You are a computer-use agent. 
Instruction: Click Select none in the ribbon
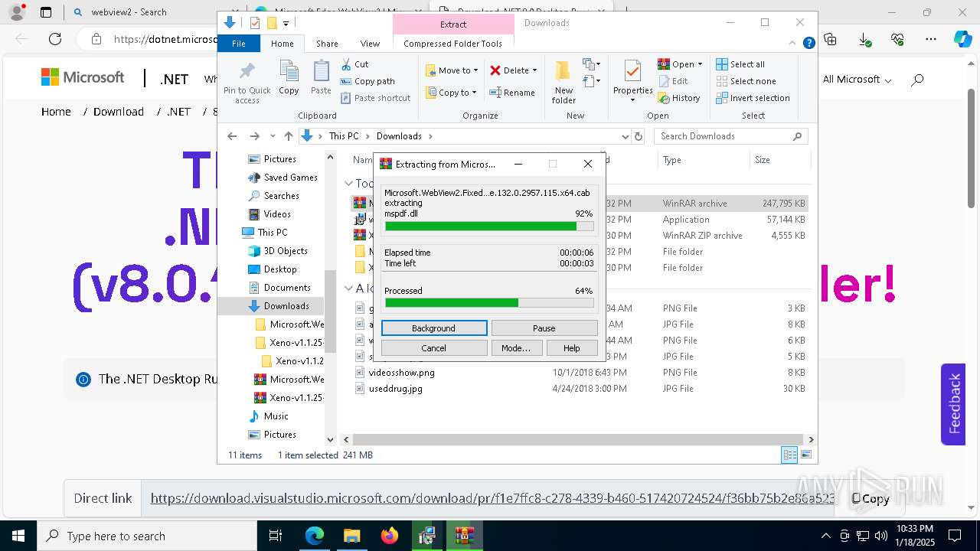(x=746, y=81)
